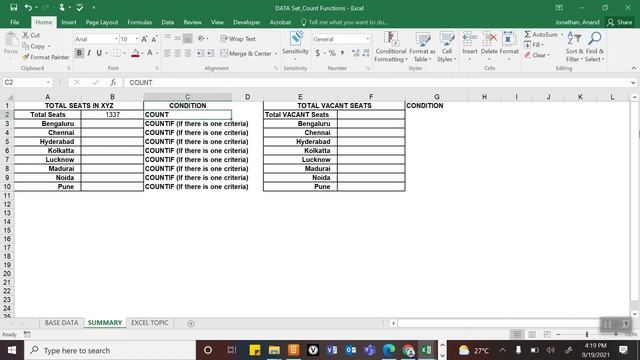Copy the selection to clipboard

point(34,47)
